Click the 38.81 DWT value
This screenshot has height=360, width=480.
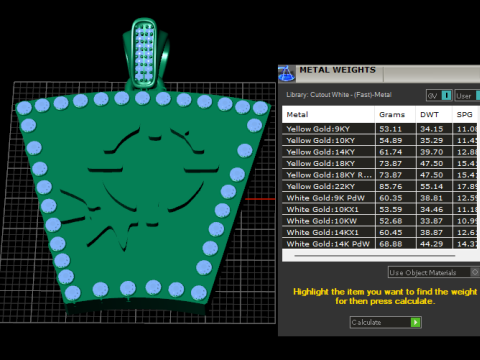tap(432, 198)
